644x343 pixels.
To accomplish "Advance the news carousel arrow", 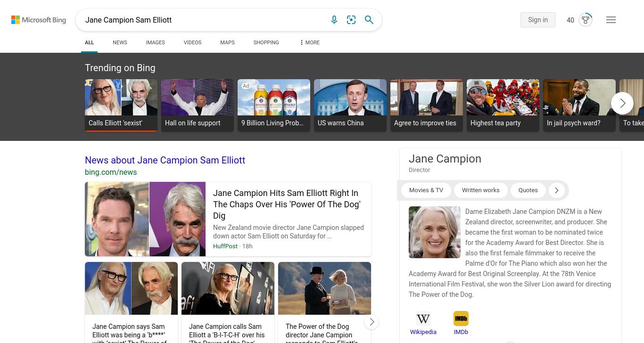I will (372, 322).
